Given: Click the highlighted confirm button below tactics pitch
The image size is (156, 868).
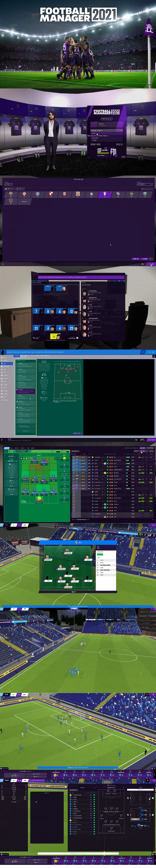Looking at the screenshot, I should coord(77,433).
